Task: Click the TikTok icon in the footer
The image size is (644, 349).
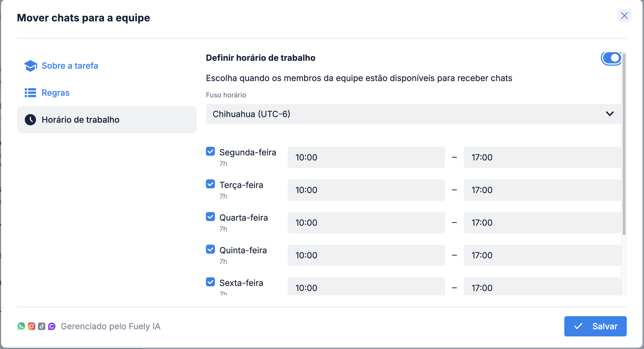Action: 41,326
